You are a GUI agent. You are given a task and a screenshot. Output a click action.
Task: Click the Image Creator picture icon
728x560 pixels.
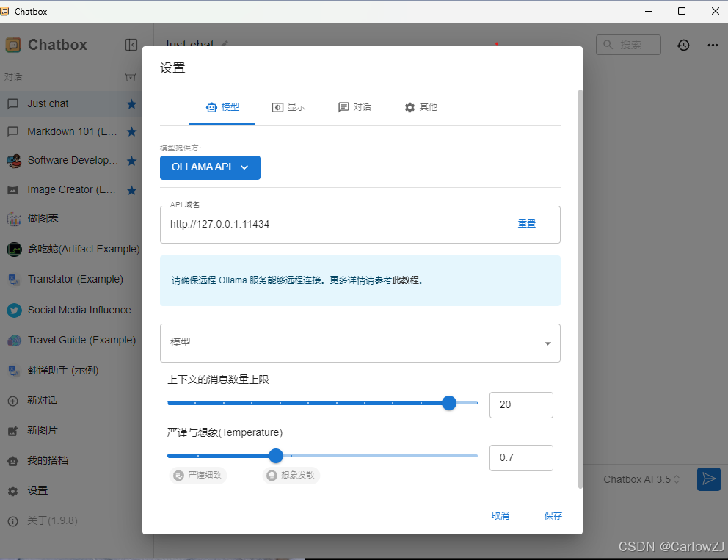13,190
